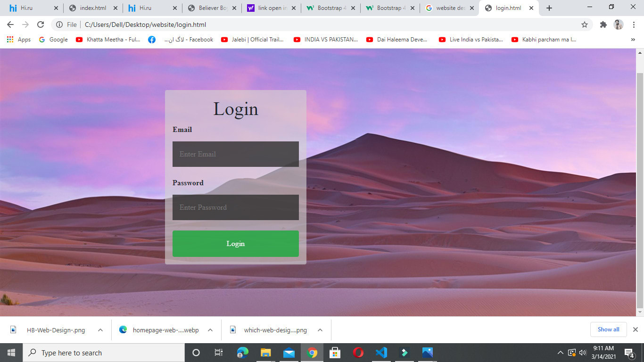Focus the Enter Password input field
644x362 pixels.
(236, 207)
